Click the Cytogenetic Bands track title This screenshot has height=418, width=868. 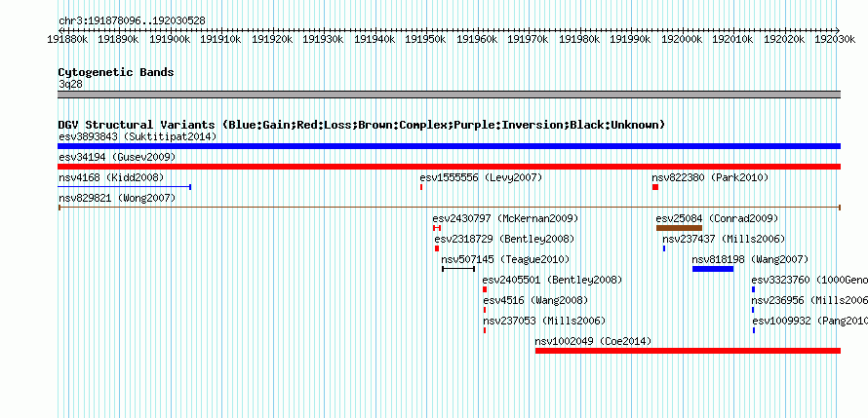(116, 72)
